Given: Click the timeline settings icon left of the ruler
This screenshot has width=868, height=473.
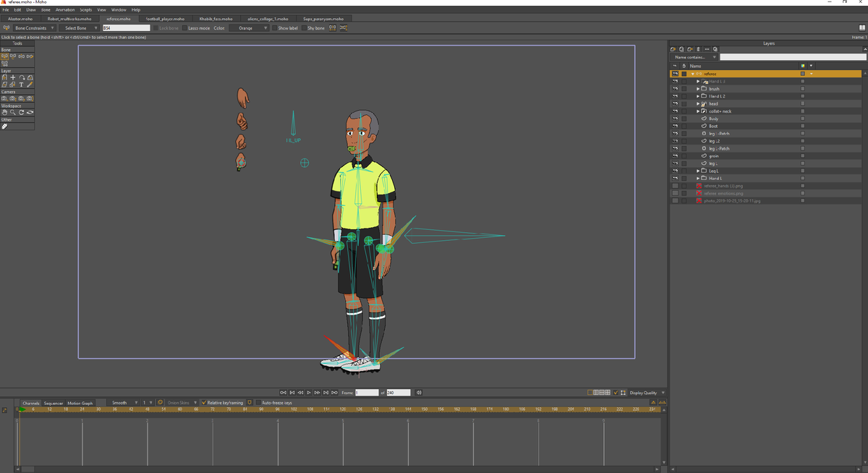Looking at the screenshot, I should [x=4, y=410].
